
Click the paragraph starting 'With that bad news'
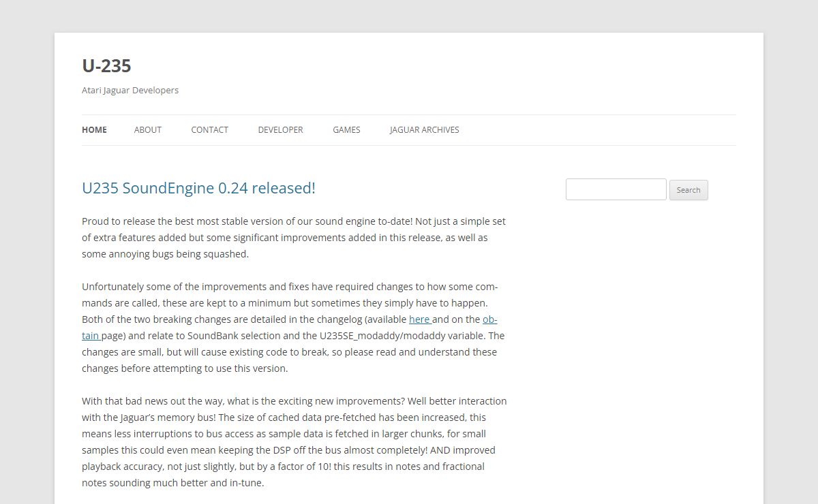click(x=294, y=442)
